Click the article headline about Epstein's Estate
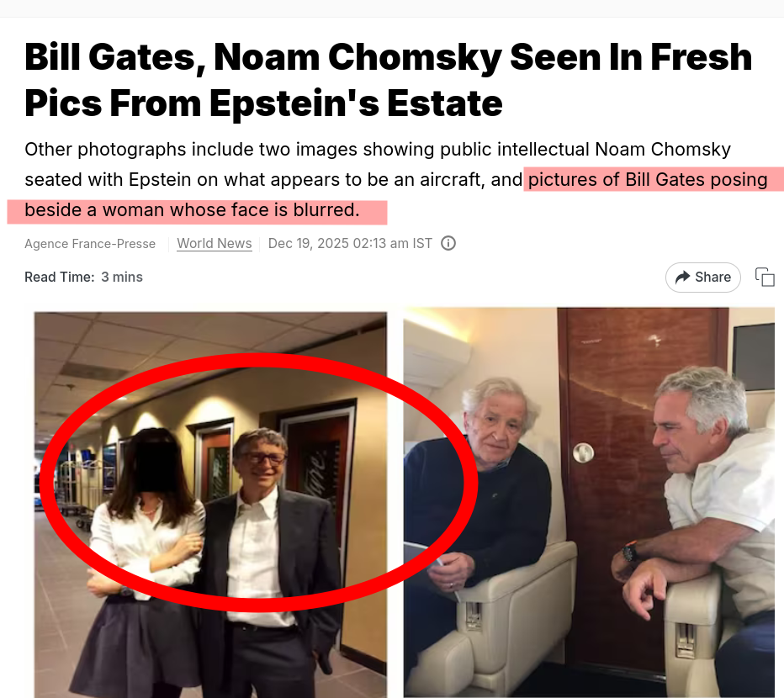The image size is (784, 698). (389, 80)
